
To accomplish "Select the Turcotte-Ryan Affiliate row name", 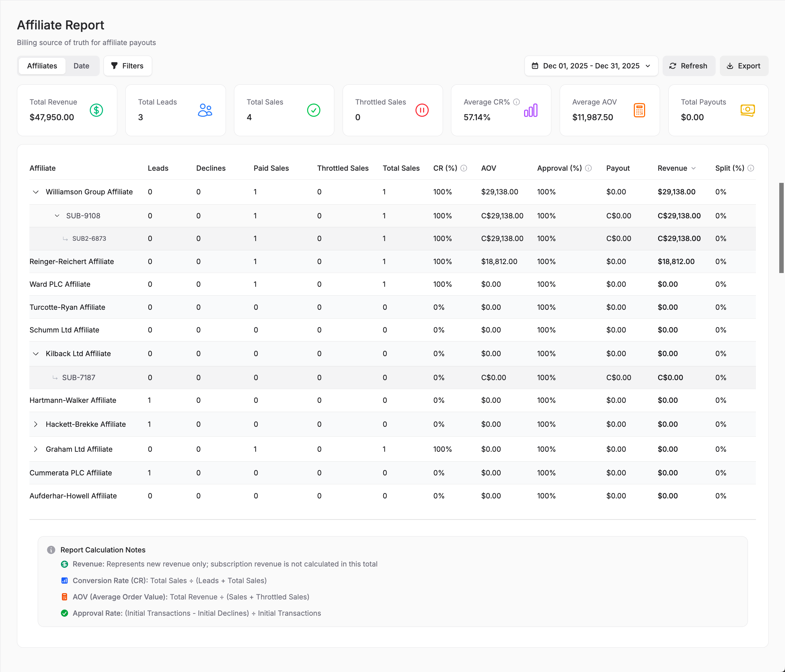I will [x=67, y=307].
